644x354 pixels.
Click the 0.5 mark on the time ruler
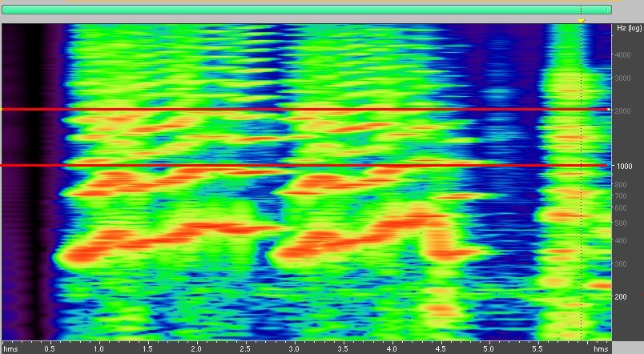tap(50, 349)
